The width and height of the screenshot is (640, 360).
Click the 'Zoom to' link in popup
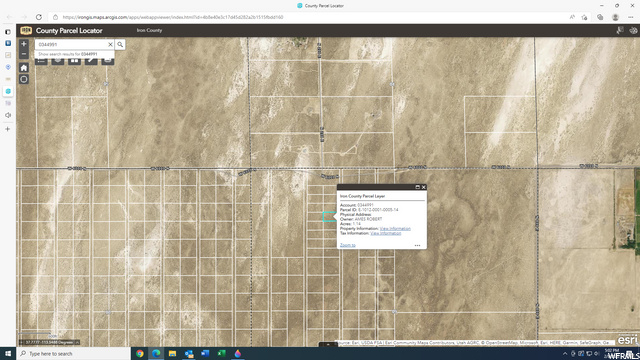pos(348,245)
